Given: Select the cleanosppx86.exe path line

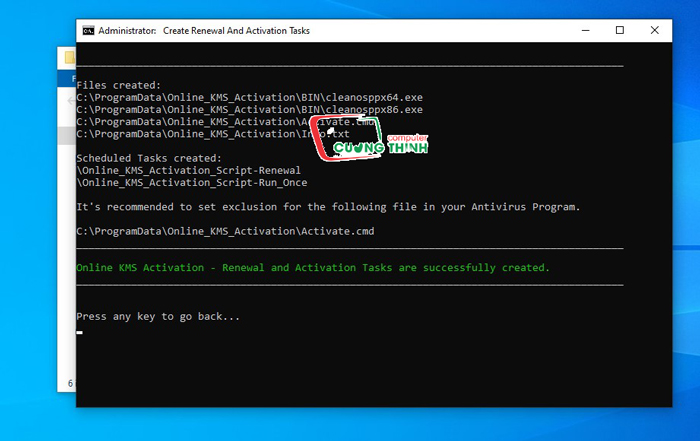Looking at the screenshot, I should [x=250, y=109].
